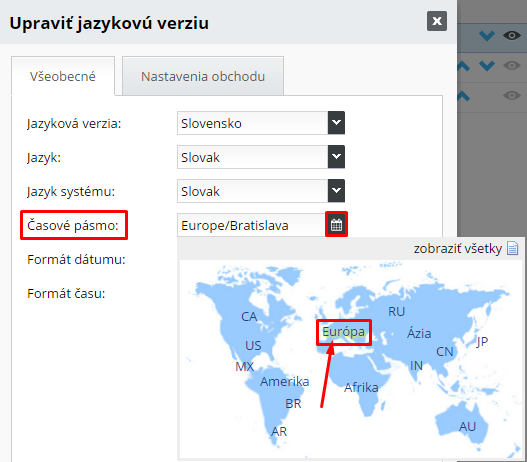The height and width of the screenshot is (462, 527).
Task: Select AU on the timezone map
Action: 468,427
